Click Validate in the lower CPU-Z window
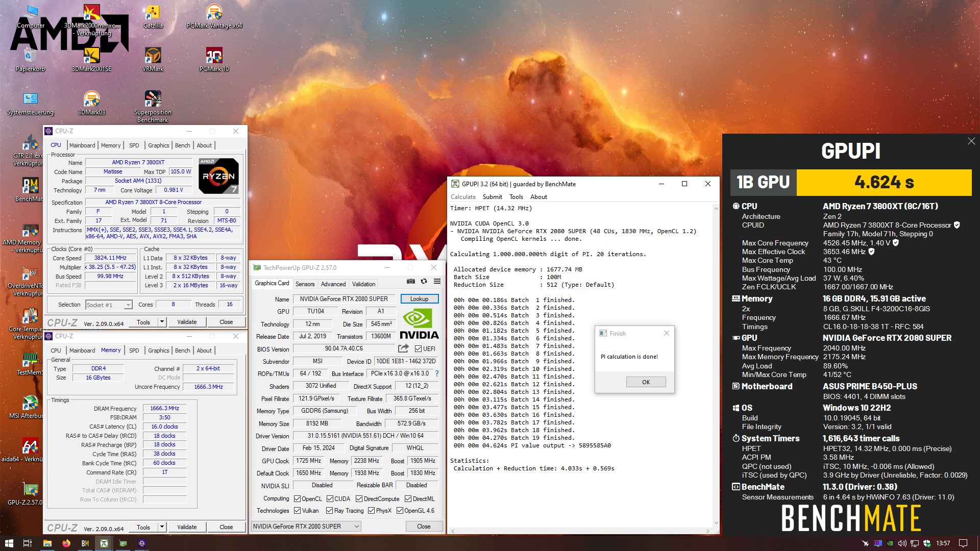 [187, 527]
